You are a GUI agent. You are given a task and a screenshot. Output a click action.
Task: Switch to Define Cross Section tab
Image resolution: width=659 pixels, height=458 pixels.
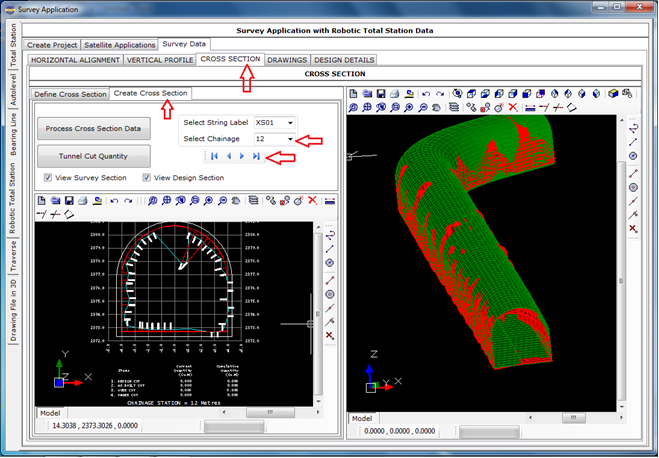pyautogui.click(x=70, y=94)
